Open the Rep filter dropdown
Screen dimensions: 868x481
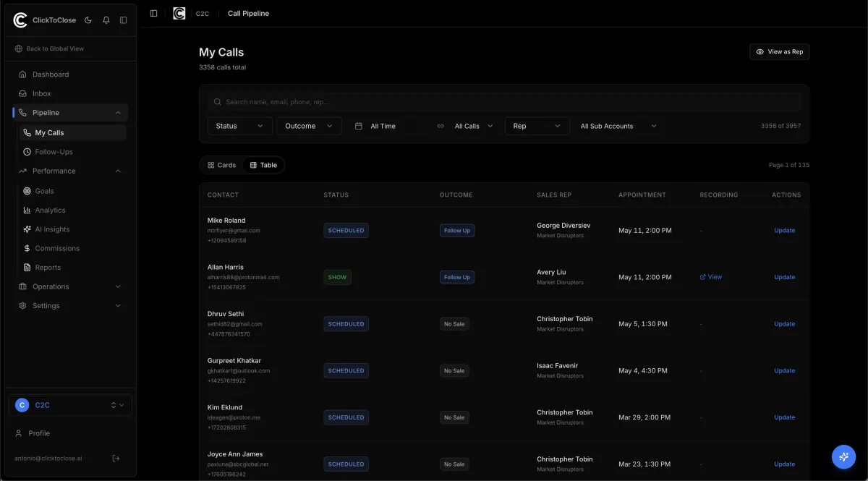pos(537,126)
